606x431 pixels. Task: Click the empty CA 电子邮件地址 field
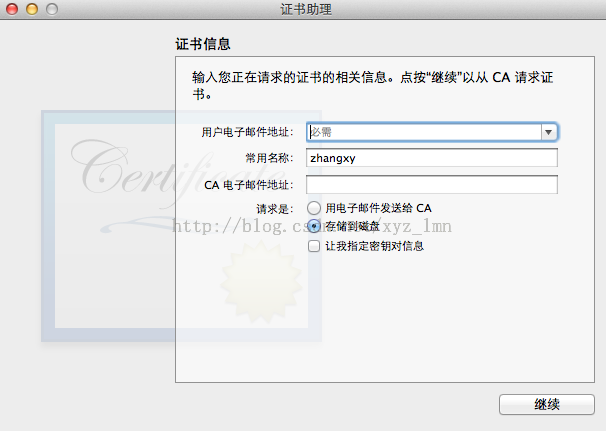pyautogui.click(x=432, y=184)
